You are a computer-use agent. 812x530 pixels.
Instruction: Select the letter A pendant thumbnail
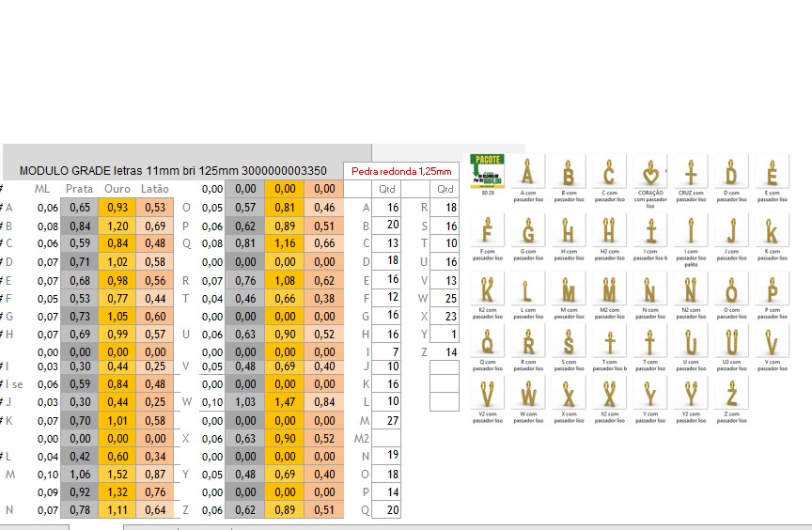click(x=527, y=173)
